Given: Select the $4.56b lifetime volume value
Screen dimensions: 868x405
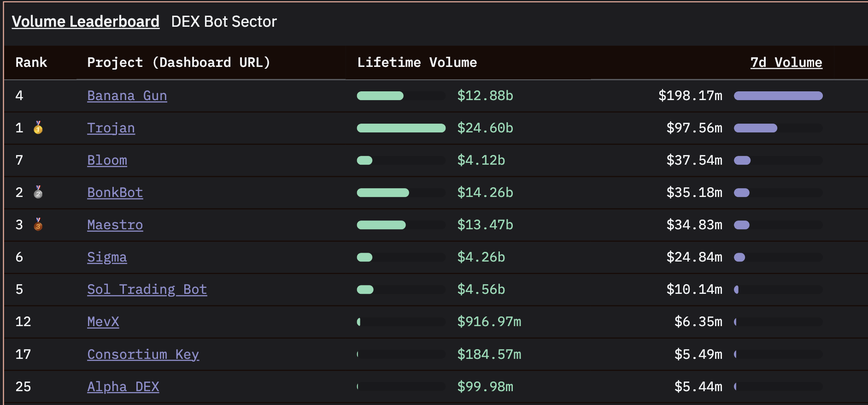Looking at the screenshot, I should click(481, 289).
